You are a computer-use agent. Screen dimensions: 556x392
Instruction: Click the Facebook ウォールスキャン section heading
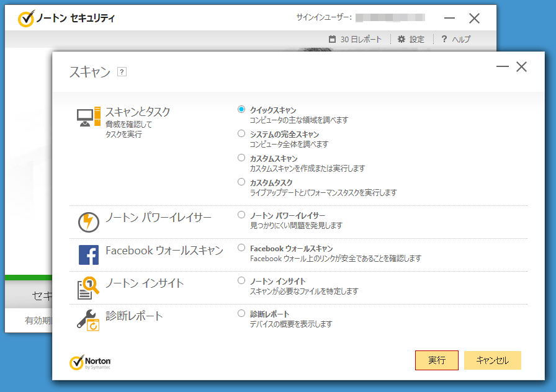tap(164, 251)
